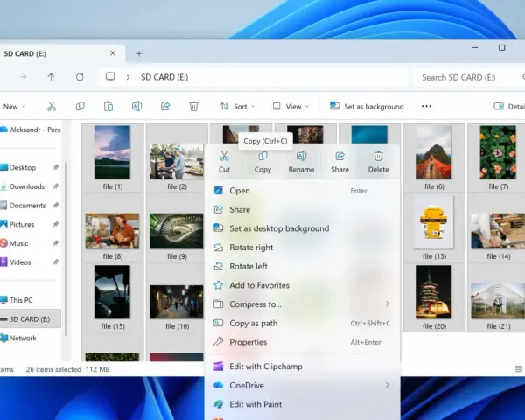Image resolution: width=525 pixels, height=420 pixels.
Task: Choose Set as desktop background
Action: pyautogui.click(x=302, y=228)
